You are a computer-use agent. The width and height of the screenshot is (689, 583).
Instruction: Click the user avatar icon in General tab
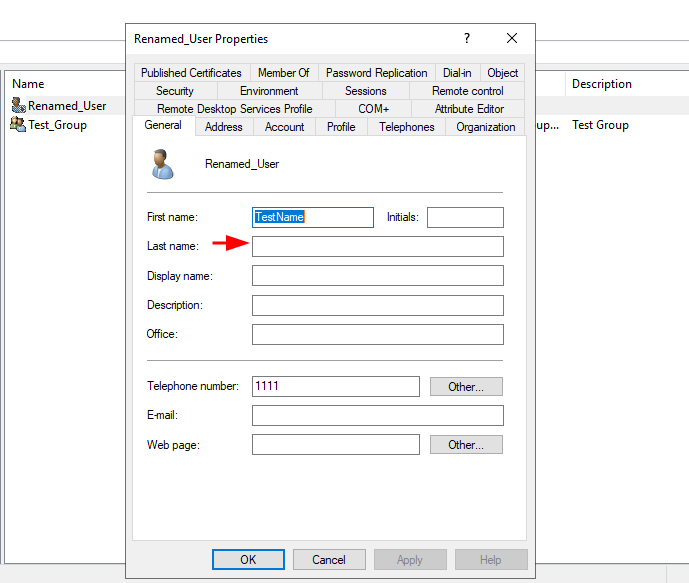pyautogui.click(x=162, y=164)
